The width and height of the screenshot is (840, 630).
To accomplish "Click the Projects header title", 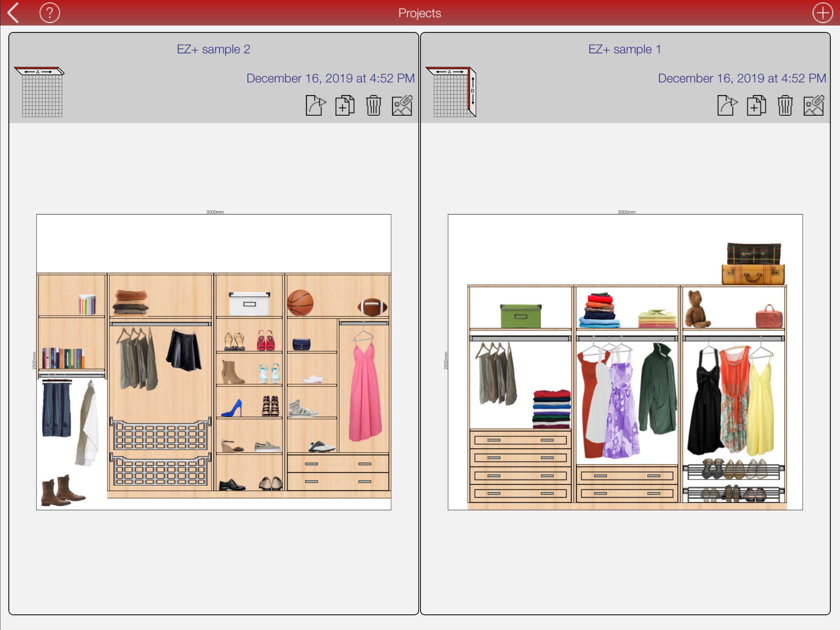I will (x=420, y=13).
